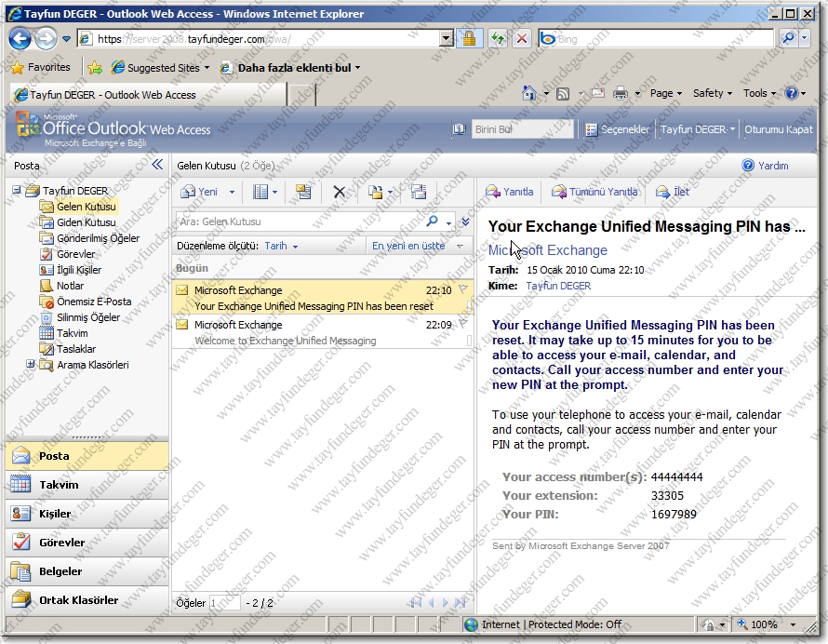This screenshot has height=644, width=828.
Task: Open the Safety menu
Action: click(713, 93)
